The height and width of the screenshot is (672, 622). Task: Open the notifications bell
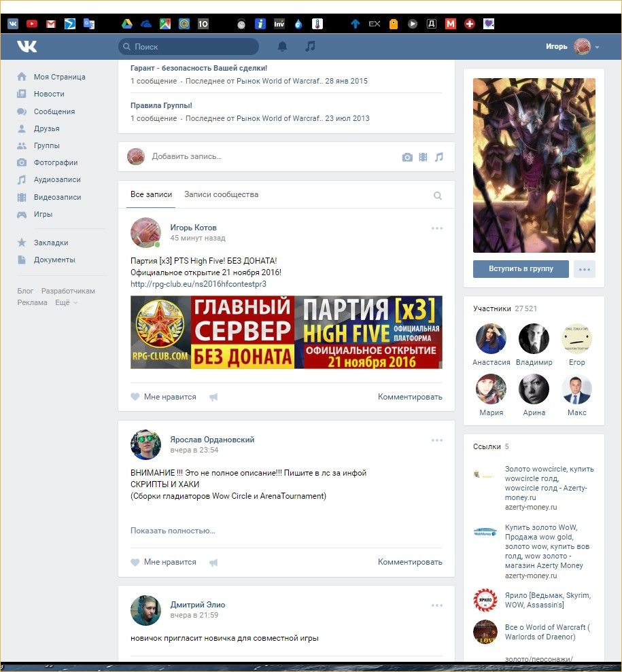[x=282, y=46]
